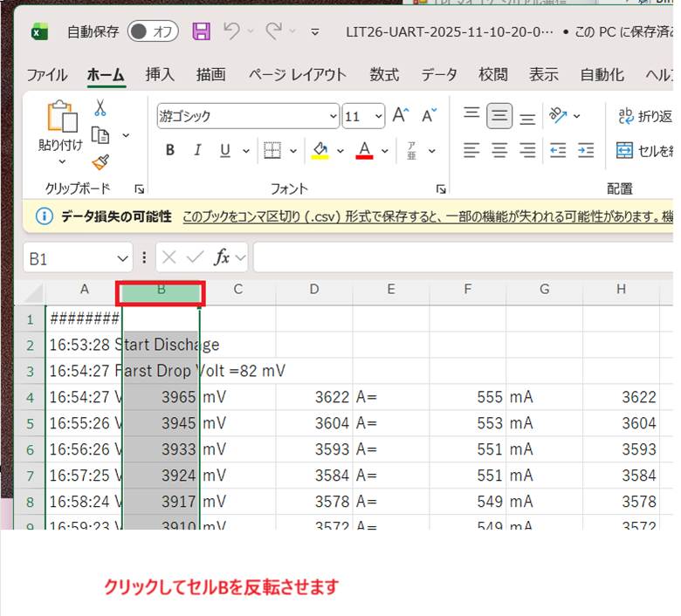The width and height of the screenshot is (681, 616).
Task: Toggle Italic formatting
Action: pos(197,151)
